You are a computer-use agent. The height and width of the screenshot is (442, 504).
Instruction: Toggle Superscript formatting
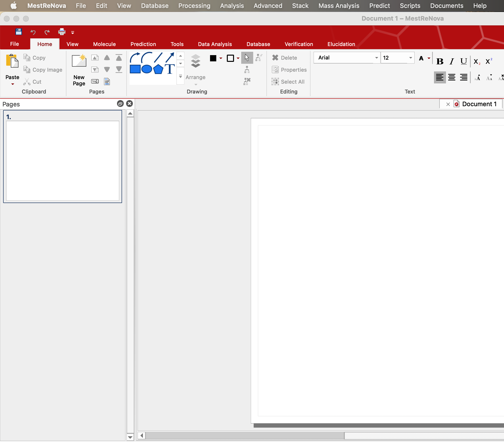pyautogui.click(x=489, y=61)
